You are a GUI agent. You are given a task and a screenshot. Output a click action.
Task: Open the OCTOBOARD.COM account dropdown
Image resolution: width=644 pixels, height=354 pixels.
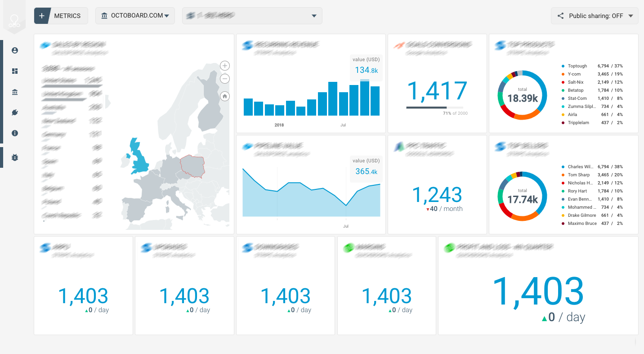[135, 15]
